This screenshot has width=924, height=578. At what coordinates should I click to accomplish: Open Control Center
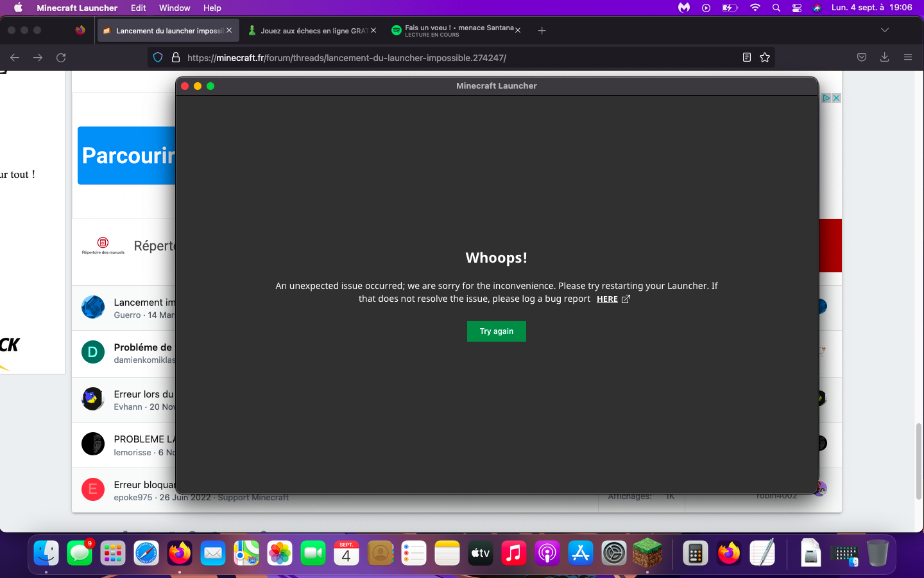click(797, 8)
